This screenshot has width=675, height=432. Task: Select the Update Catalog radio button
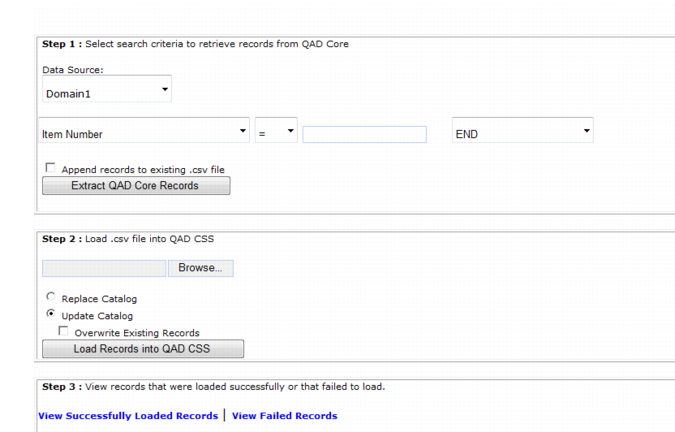click(x=51, y=314)
